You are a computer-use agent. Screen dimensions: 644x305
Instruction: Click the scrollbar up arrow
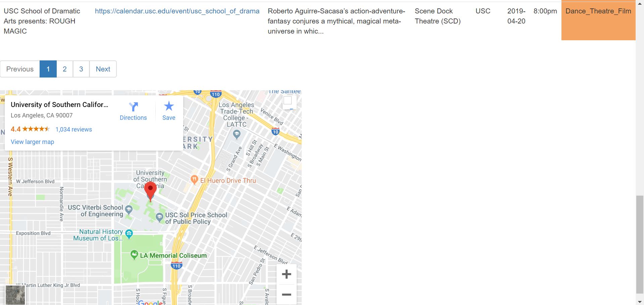click(640, 3)
